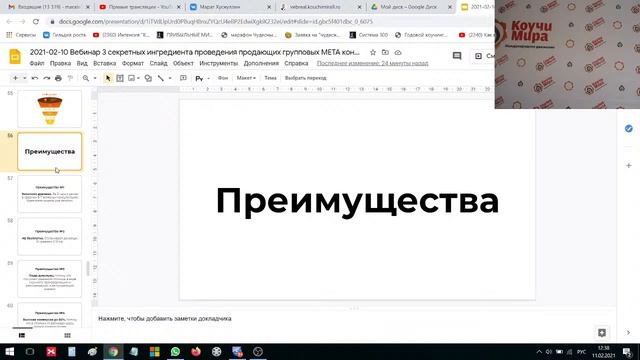640x360 pixels.
Task: Open the Вид menu
Action: [x=82, y=63]
